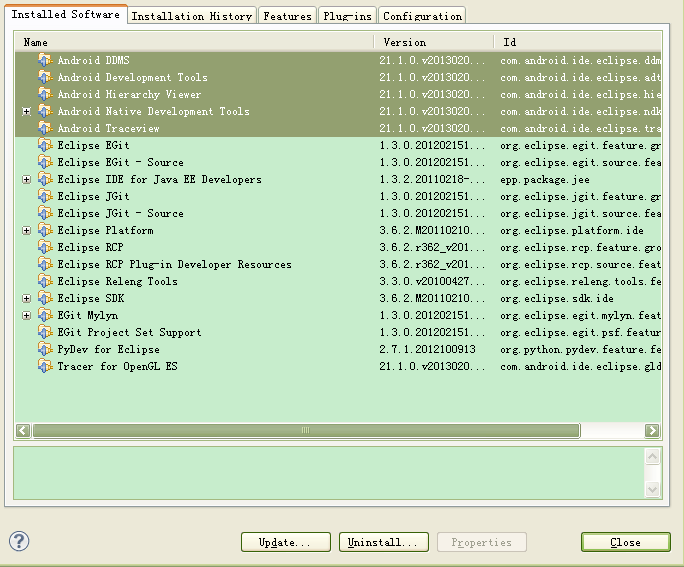
Task: Expand Android Native Development Tools node
Action: tap(27, 112)
